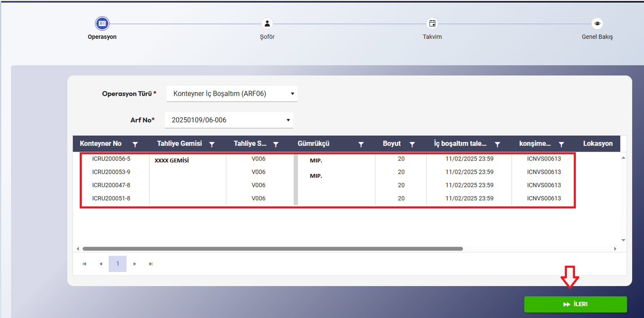644x318 pixels.
Task: Go to the first page arrow
Action: point(84,264)
